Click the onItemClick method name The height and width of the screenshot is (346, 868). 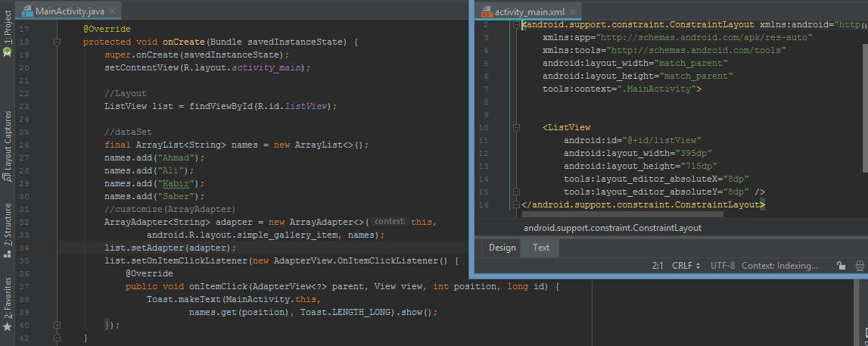(218, 287)
